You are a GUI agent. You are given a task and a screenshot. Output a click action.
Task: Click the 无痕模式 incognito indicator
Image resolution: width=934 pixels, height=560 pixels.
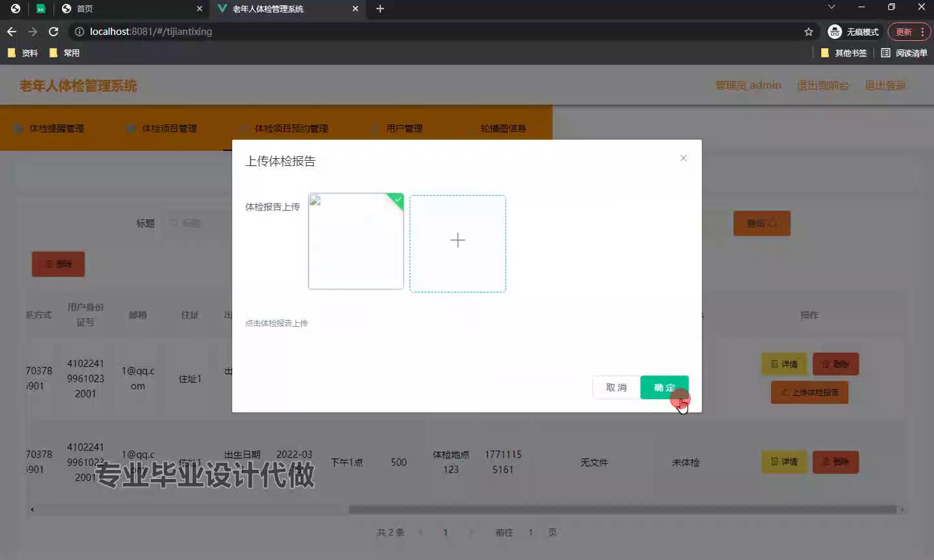tap(854, 32)
